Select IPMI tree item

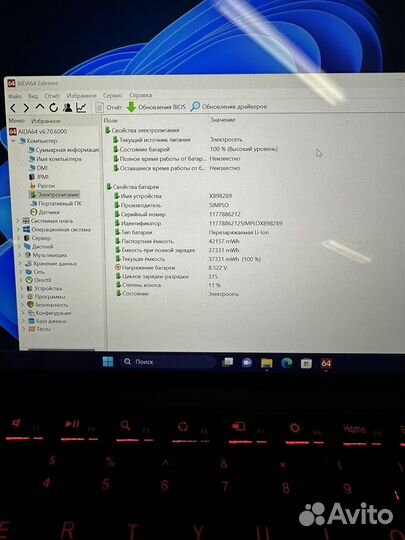39,177
